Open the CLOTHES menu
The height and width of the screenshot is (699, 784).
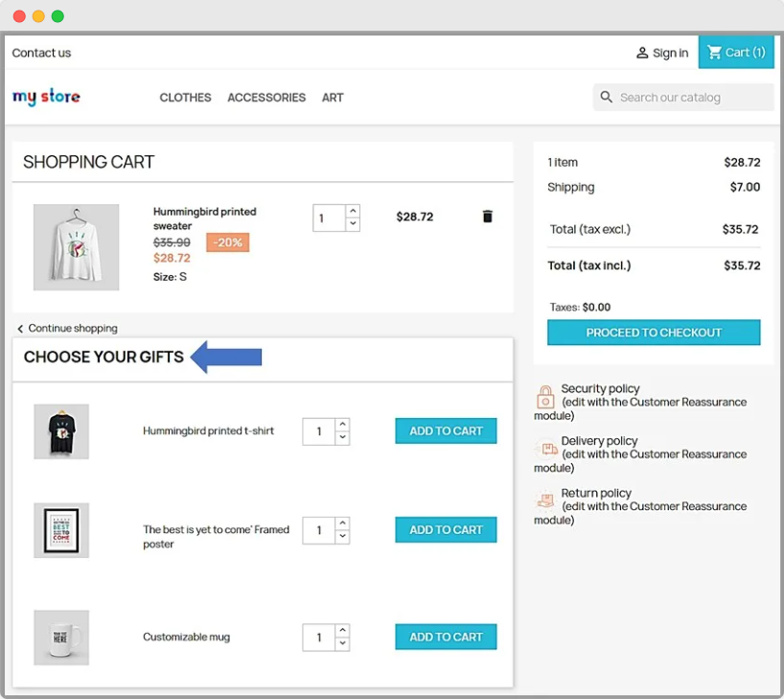tap(185, 98)
